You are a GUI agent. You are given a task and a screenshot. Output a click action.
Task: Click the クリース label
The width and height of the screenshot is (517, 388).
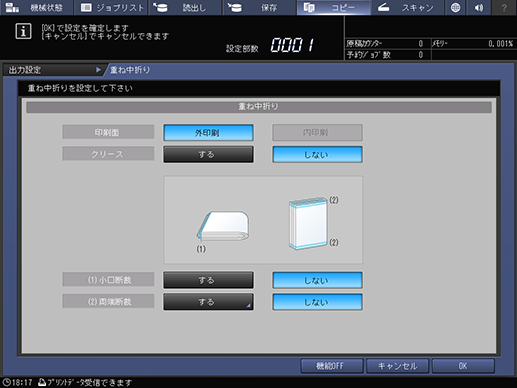click(x=108, y=154)
